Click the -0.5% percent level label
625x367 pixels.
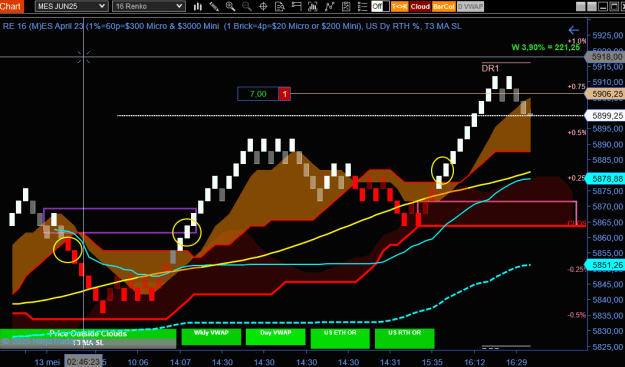pyautogui.click(x=577, y=315)
